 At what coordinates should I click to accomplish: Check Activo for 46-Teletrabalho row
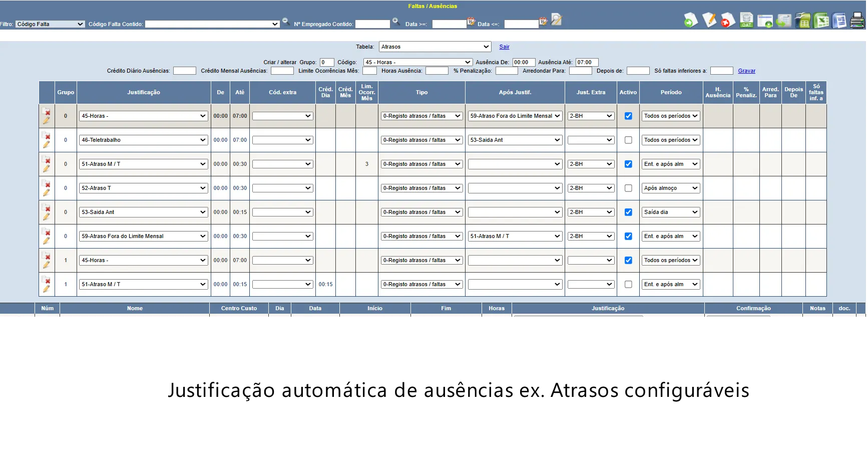point(628,140)
